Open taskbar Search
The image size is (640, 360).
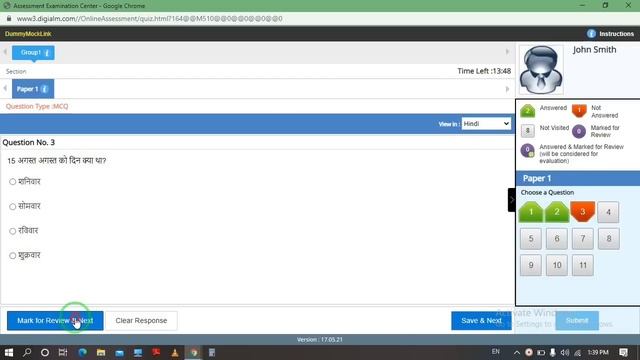point(27,352)
